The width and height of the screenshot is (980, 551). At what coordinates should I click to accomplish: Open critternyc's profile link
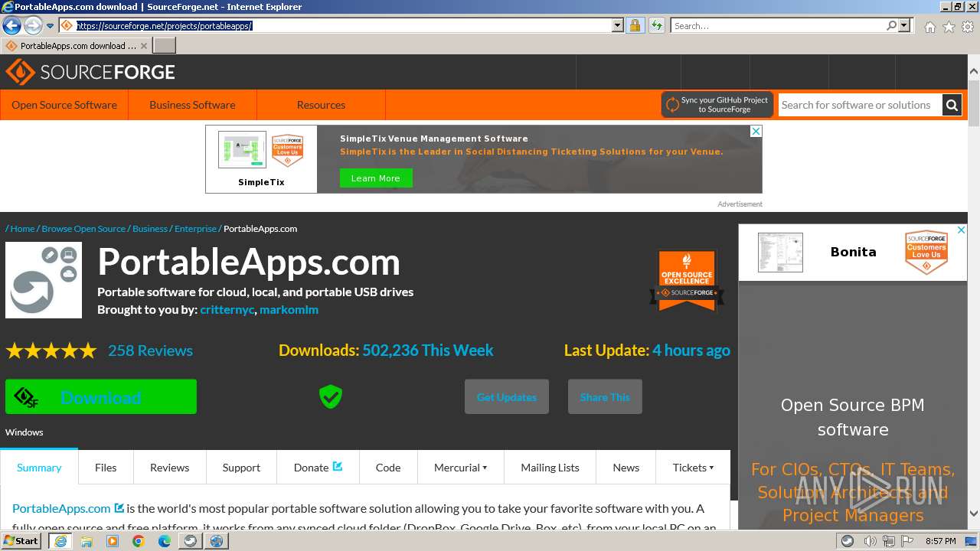[x=227, y=310]
